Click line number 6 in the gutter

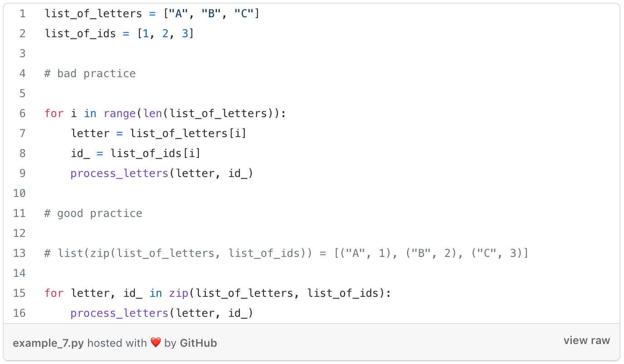(x=23, y=113)
